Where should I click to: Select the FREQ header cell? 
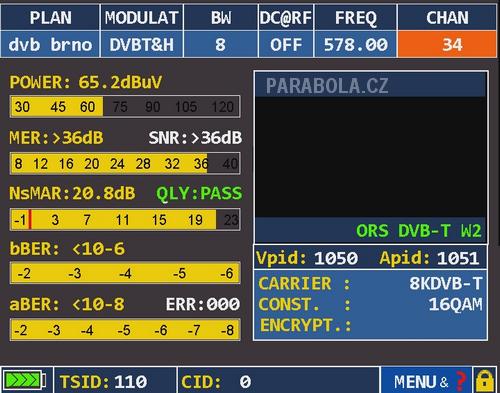(x=355, y=18)
